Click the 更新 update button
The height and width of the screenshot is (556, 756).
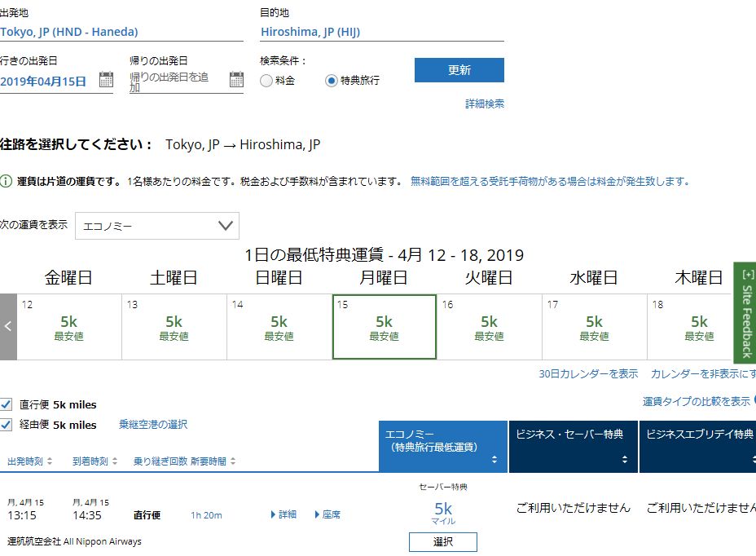click(459, 70)
